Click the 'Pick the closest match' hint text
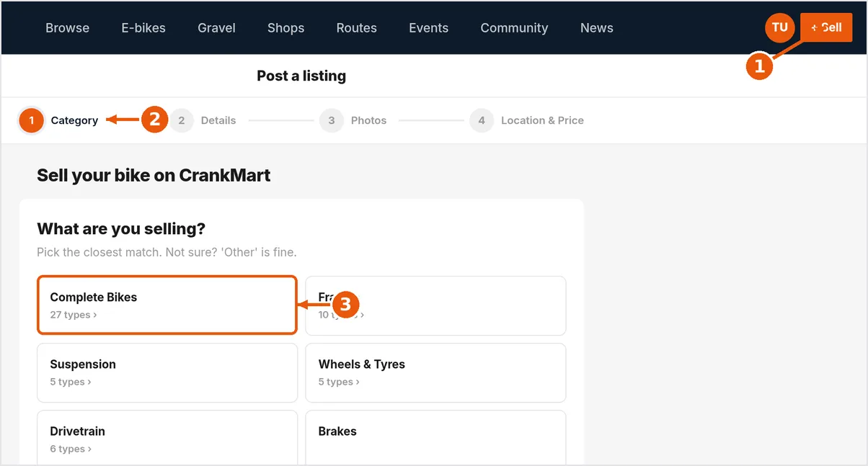Screen dimensions: 868x466 pyautogui.click(x=167, y=252)
